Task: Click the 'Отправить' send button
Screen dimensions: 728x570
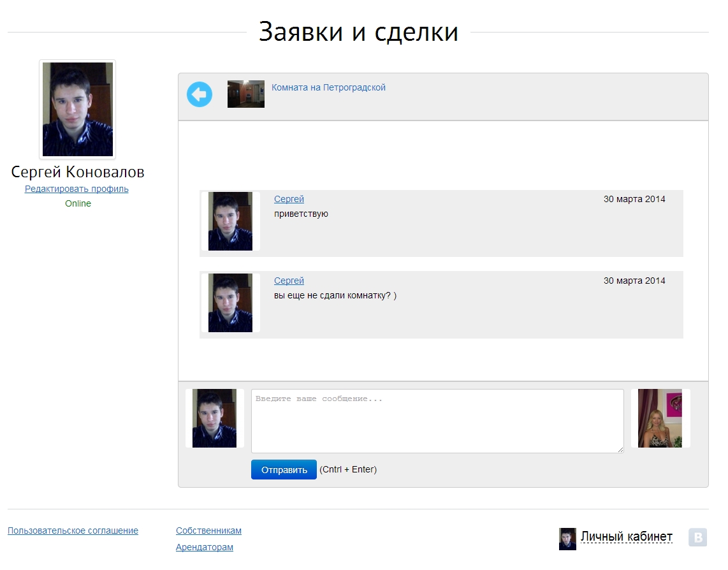Action: click(x=284, y=470)
